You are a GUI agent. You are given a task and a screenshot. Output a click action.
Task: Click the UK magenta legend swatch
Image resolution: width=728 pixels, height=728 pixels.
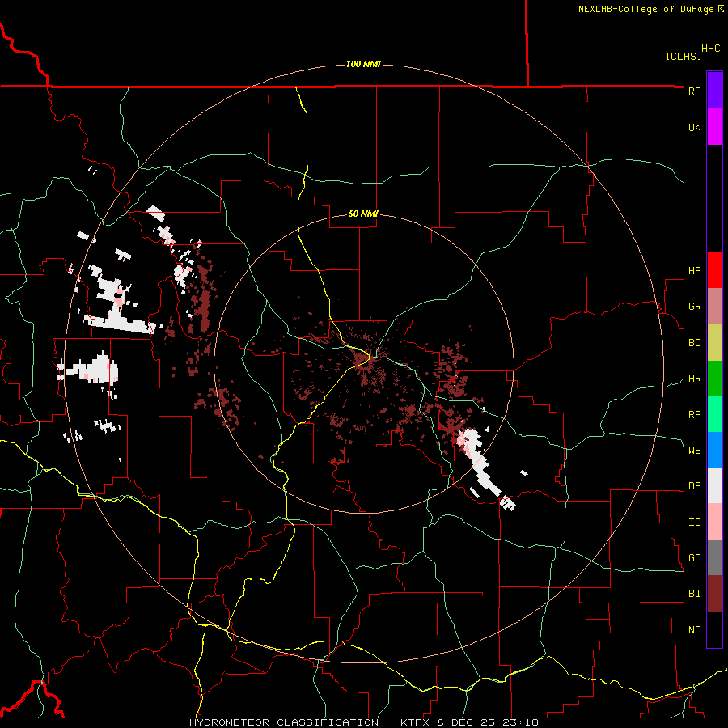714,127
